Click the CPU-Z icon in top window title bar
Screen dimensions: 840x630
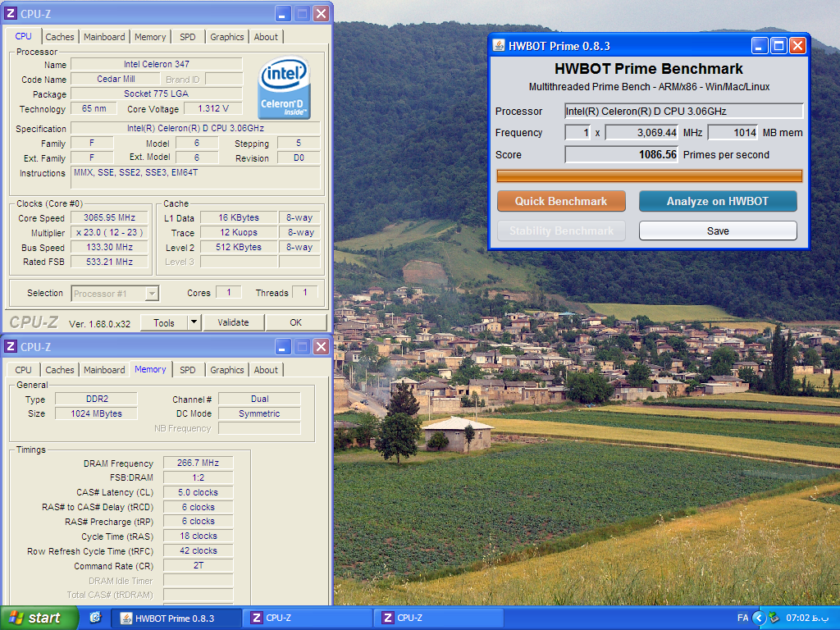click(x=10, y=13)
